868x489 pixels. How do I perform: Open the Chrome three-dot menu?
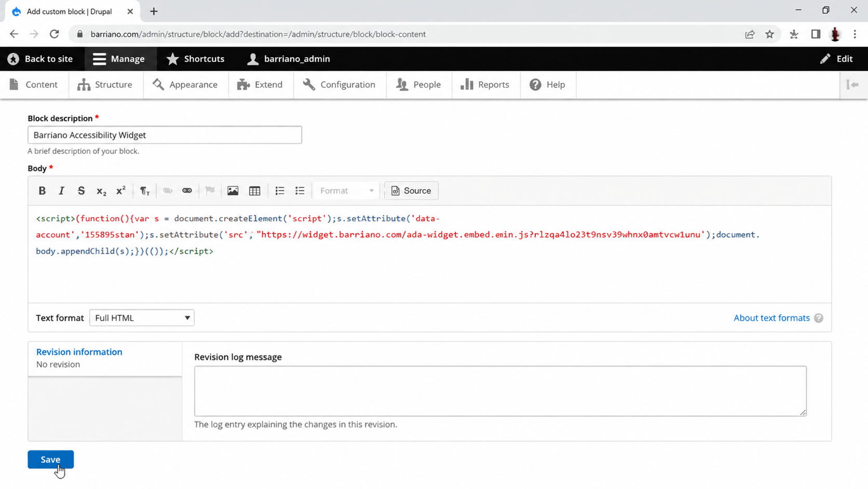coord(855,34)
